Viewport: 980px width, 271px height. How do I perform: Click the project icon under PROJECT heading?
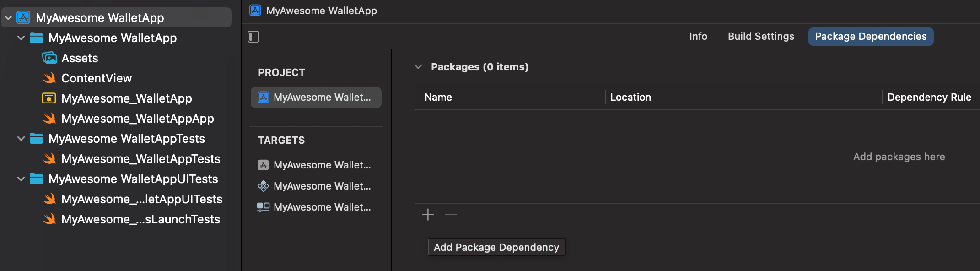(264, 98)
